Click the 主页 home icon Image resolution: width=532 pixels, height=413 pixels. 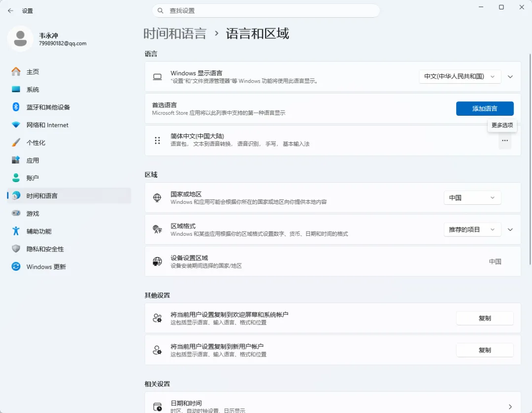(x=16, y=71)
